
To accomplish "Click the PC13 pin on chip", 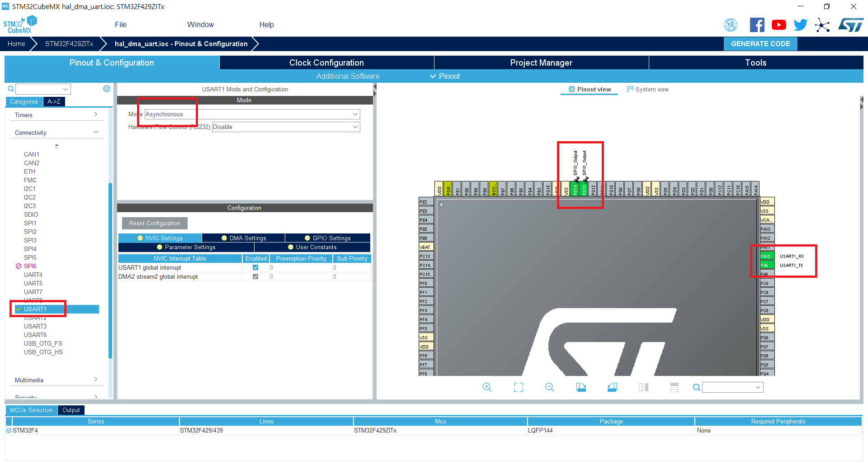I will (x=426, y=256).
